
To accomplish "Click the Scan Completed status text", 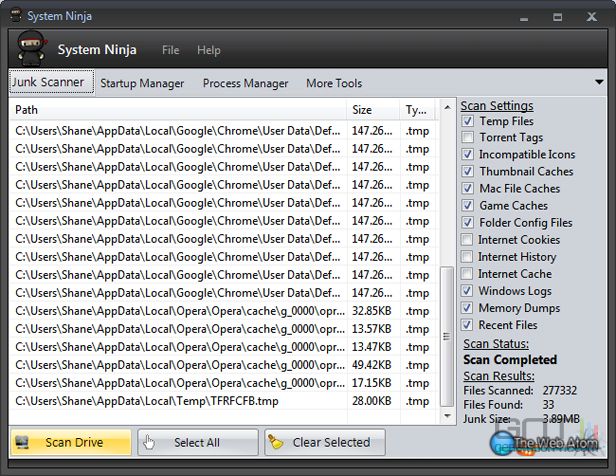I will click(x=510, y=359).
